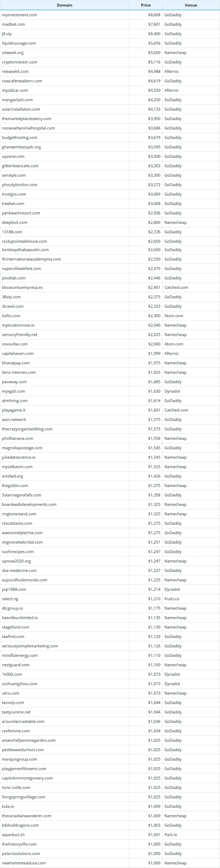The image size is (220, 868).
Task: Click the fruits.co venue for select.ng
Action: (x=172, y=599)
